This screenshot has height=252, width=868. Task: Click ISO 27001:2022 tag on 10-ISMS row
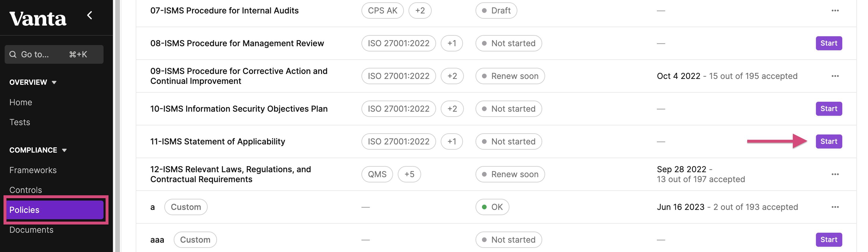click(x=399, y=109)
